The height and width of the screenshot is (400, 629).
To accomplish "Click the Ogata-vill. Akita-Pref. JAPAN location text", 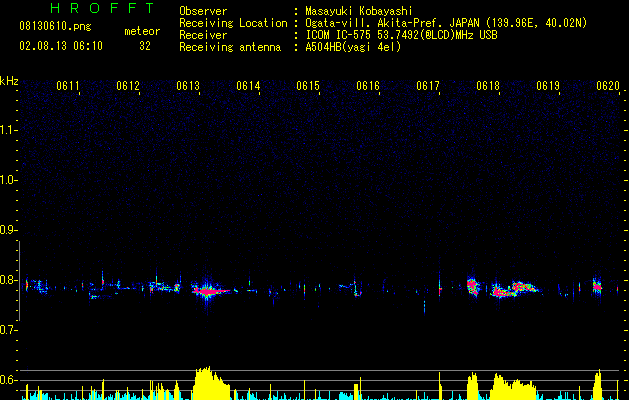I will pos(446,23).
